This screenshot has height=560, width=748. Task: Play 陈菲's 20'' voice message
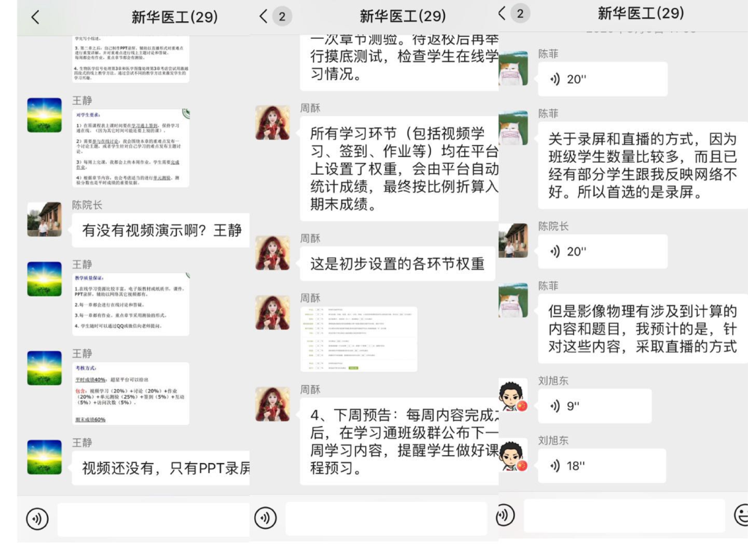click(x=602, y=79)
